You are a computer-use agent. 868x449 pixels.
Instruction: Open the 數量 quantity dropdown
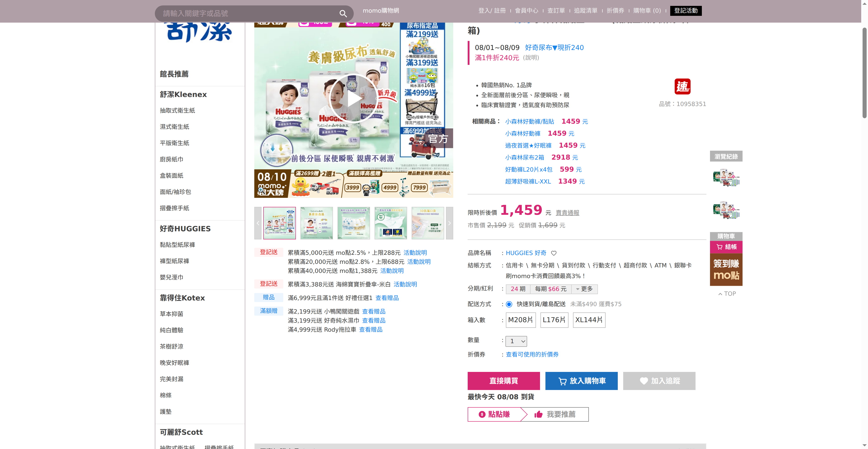pos(516,341)
